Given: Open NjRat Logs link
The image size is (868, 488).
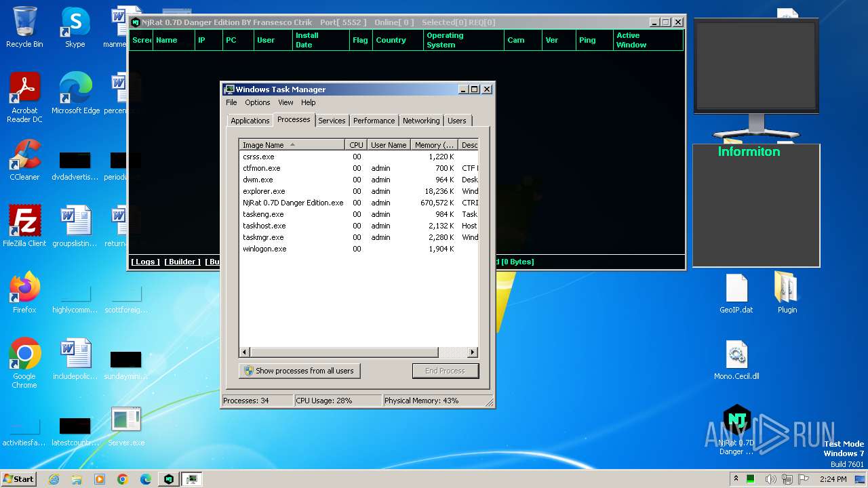Looking at the screenshot, I should click(x=145, y=262).
